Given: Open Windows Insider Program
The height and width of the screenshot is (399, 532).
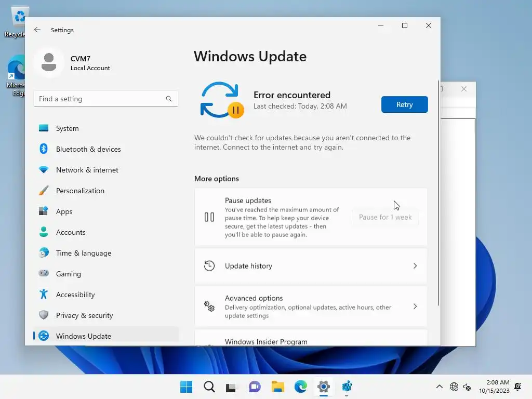Looking at the screenshot, I should 311,338.
